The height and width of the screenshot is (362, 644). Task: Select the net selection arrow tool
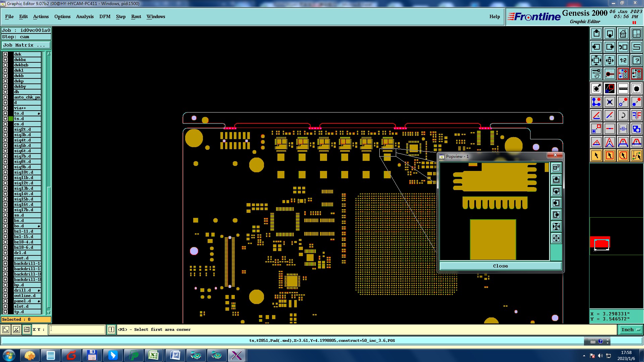[636, 156]
